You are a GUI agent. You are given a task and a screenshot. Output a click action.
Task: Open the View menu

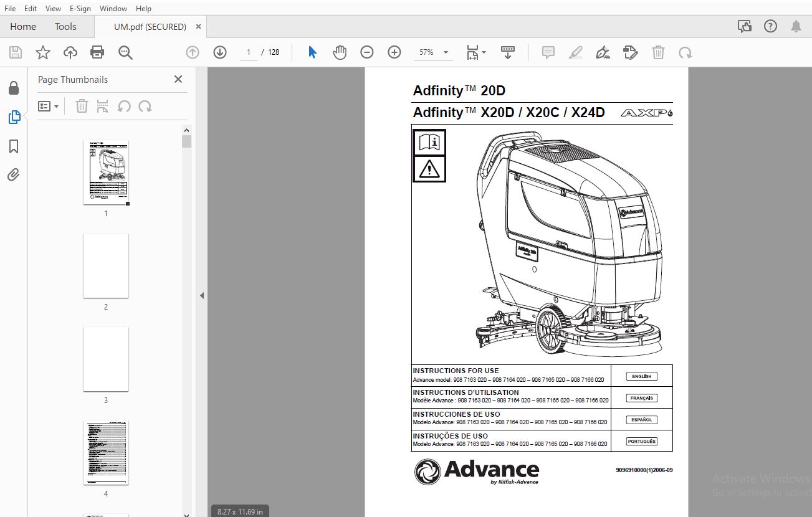(54, 9)
